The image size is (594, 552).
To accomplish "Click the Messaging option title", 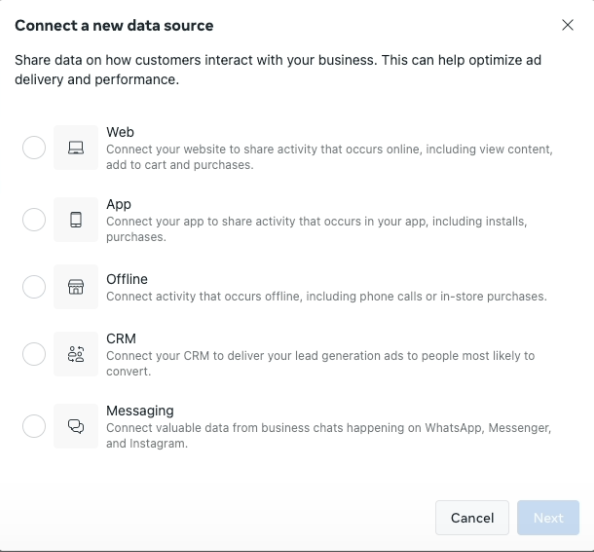I will (x=140, y=411).
